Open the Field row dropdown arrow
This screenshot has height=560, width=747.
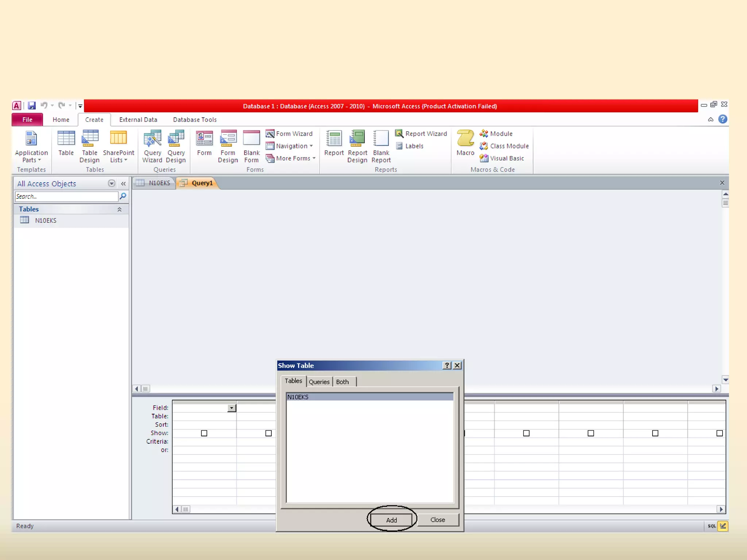(232, 408)
